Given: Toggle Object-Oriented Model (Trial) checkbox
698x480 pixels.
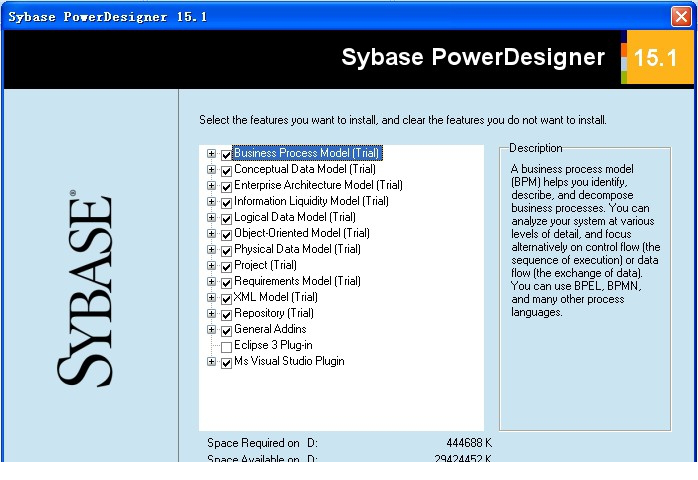Looking at the screenshot, I should click(x=226, y=235).
